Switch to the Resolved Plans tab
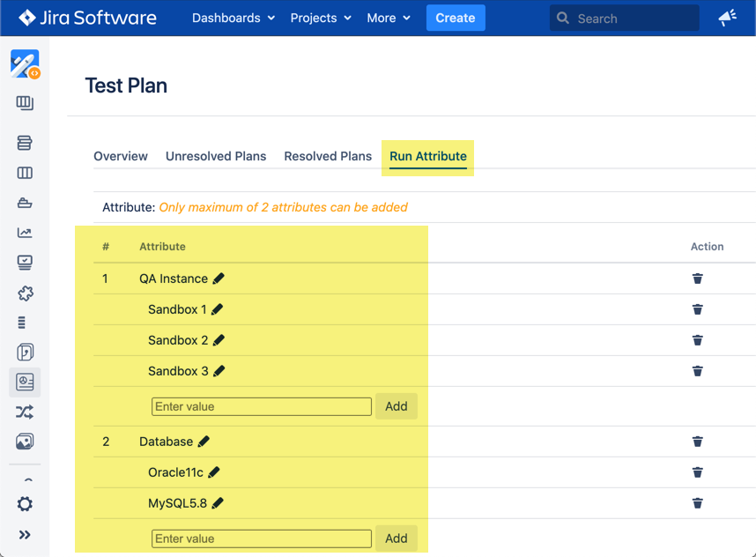Image resolution: width=756 pixels, height=557 pixels. [x=328, y=156]
